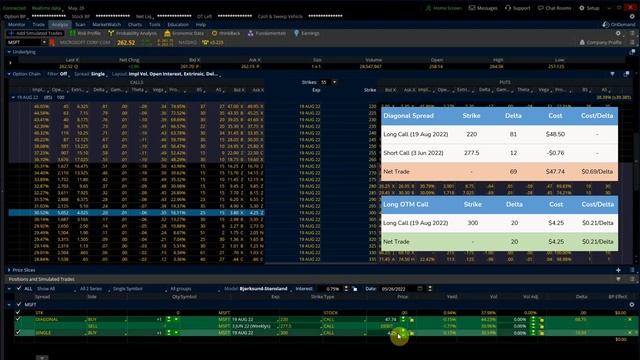Expand the Price Slices section
This screenshot has width=640, height=360.
point(9,270)
